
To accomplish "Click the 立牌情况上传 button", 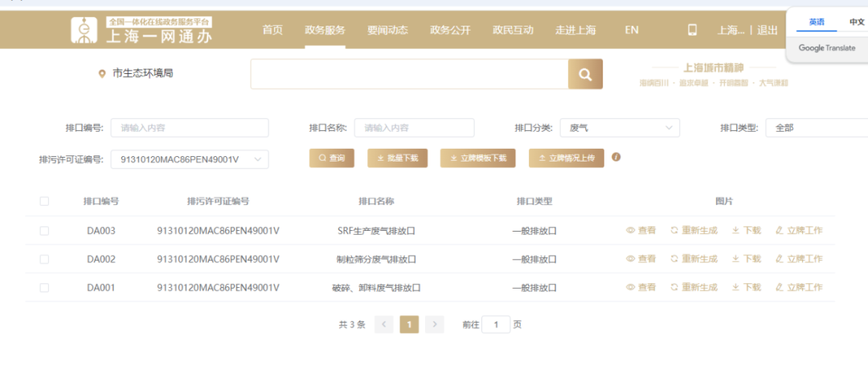I will [x=567, y=158].
